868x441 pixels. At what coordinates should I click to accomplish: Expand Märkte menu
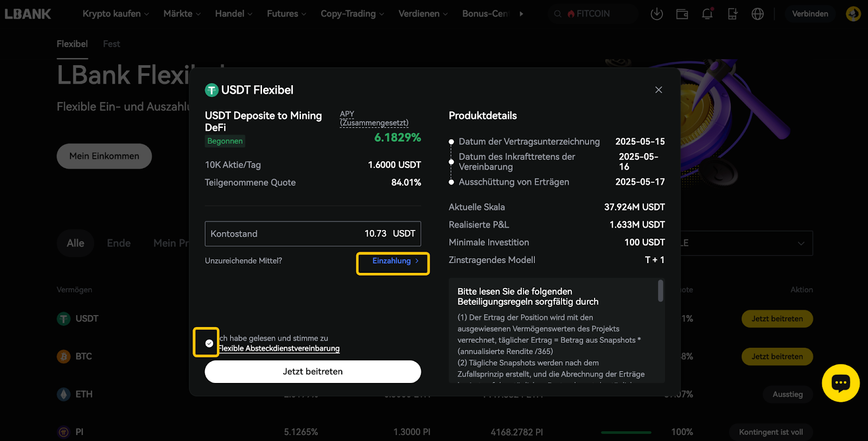[x=182, y=14]
